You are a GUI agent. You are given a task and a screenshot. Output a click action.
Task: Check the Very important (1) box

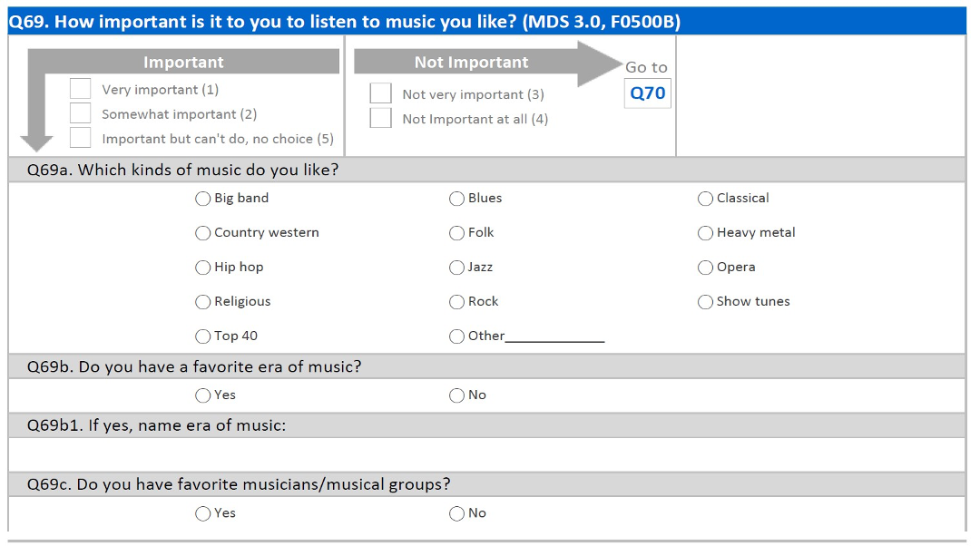pyautogui.click(x=81, y=89)
